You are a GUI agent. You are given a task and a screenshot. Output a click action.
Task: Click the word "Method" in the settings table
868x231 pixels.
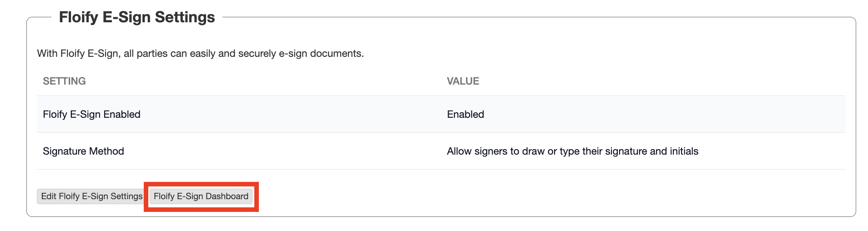point(106,151)
